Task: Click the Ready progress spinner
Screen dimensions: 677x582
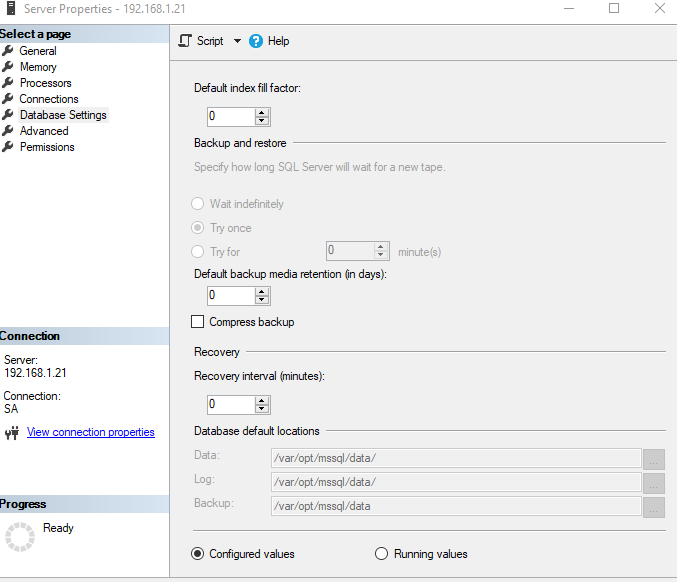Action: click(x=20, y=537)
